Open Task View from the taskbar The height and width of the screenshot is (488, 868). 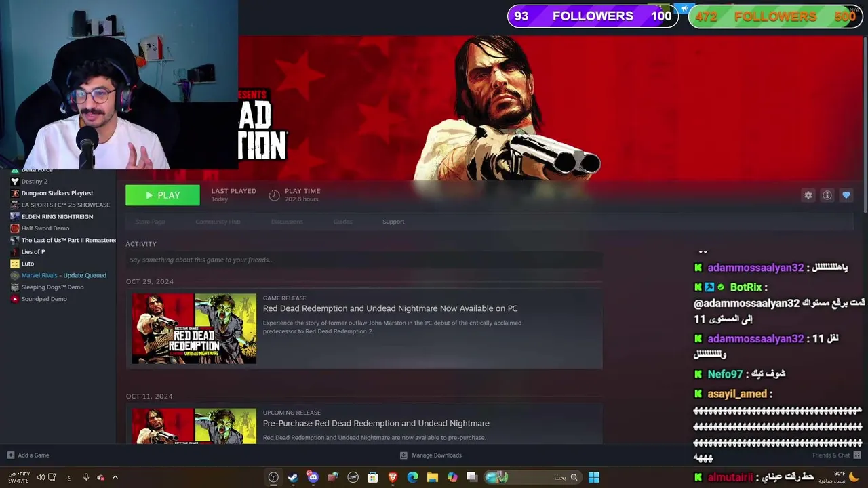[472, 477]
